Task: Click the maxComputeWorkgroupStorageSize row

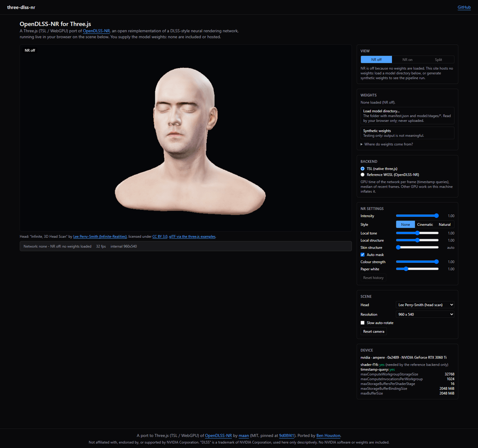Action: tap(407, 374)
